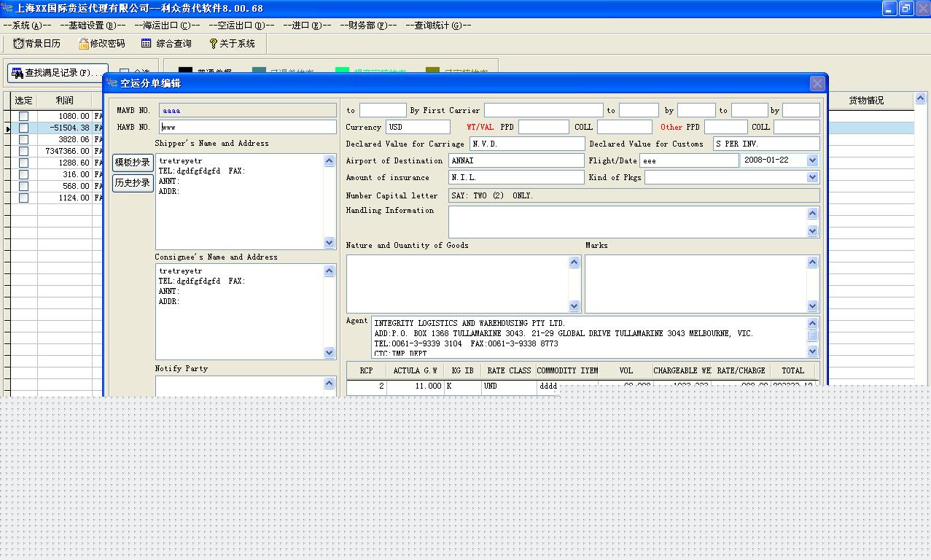Viewport: 931px width, 560px height.
Task: Click the 11.000 gross weight cell
Action: (x=415, y=386)
